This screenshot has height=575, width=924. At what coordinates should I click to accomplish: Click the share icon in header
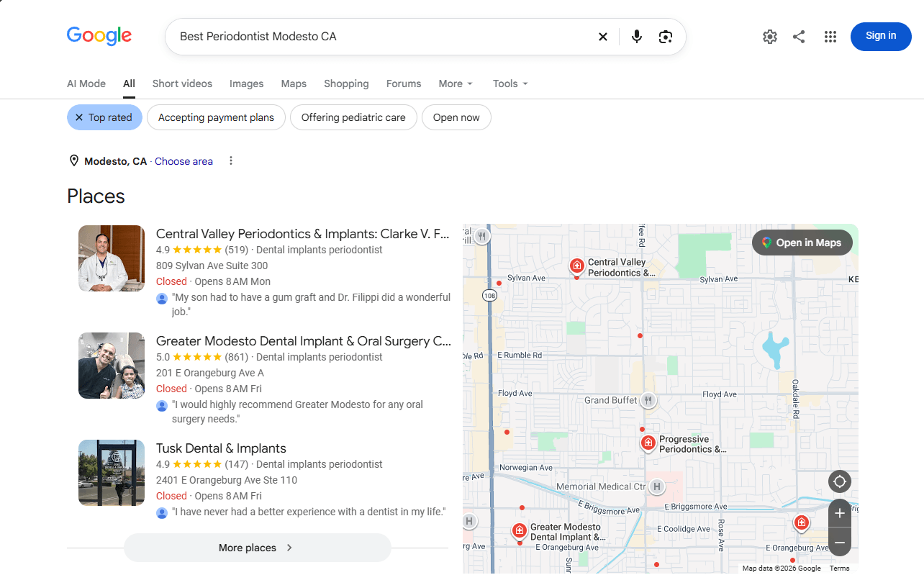[x=799, y=37]
